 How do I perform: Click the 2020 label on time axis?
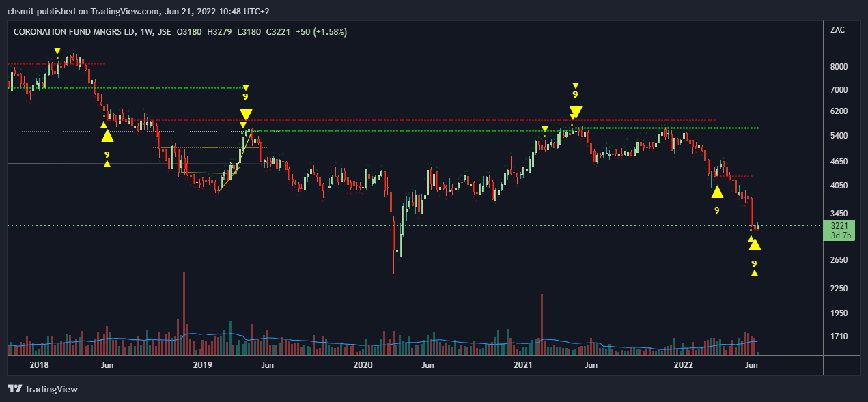pyautogui.click(x=363, y=366)
